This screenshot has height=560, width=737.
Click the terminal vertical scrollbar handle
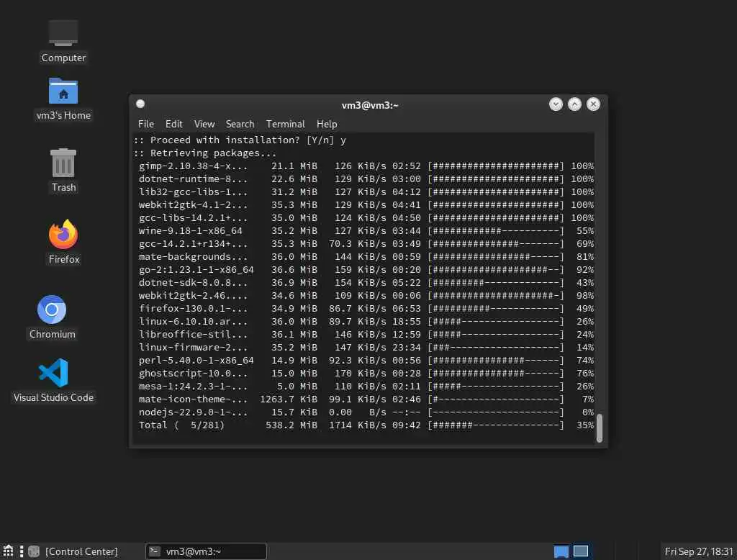(x=600, y=428)
